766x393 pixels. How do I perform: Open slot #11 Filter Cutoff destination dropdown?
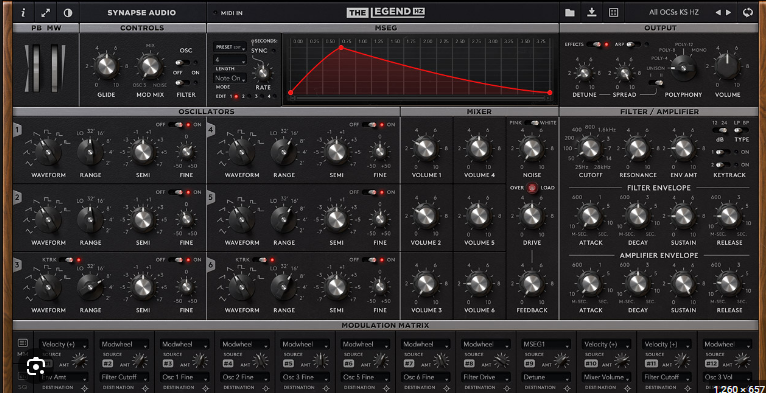[667, 377]
